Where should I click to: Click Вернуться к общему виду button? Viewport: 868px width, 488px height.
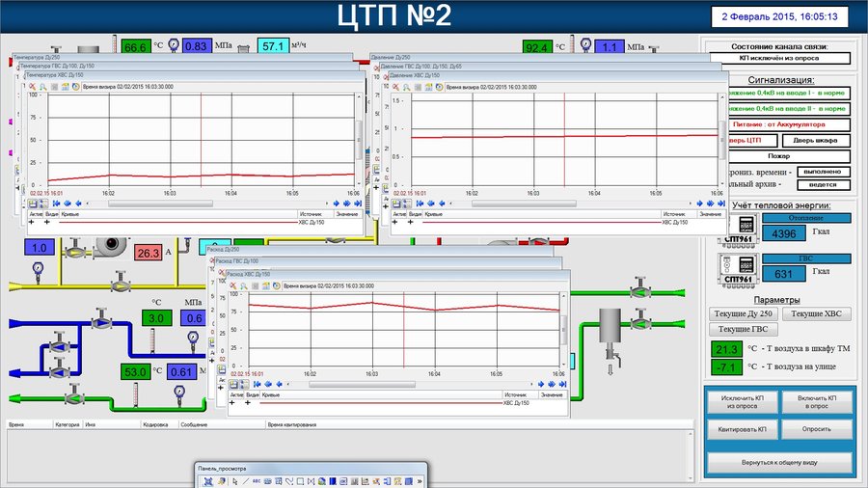(x=779, y=462)
